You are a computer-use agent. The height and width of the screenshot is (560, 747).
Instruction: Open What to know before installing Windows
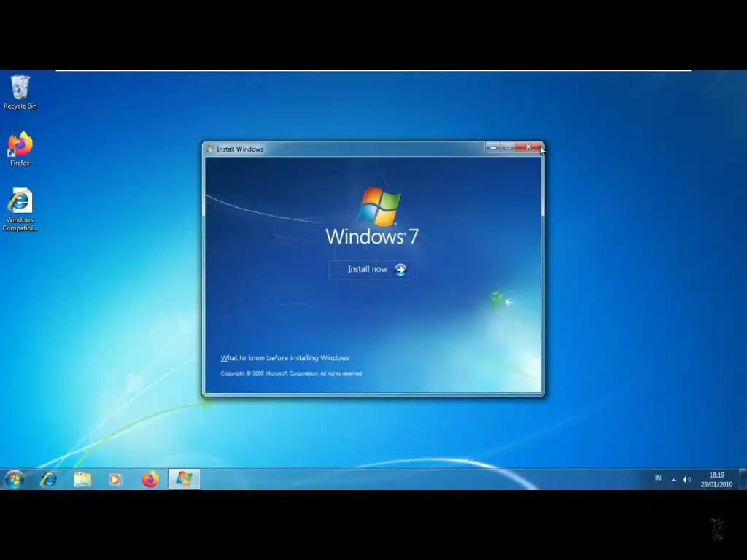tap(285, 358)
